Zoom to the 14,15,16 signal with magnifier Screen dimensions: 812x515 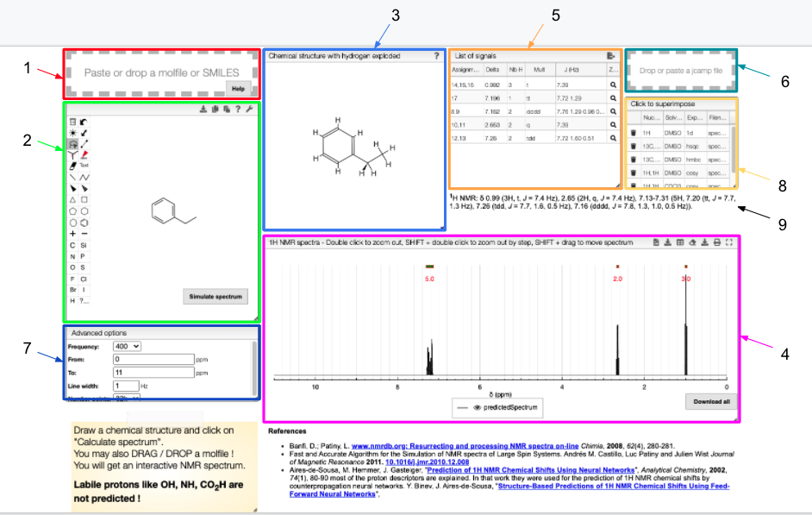(x=613, y=85)
